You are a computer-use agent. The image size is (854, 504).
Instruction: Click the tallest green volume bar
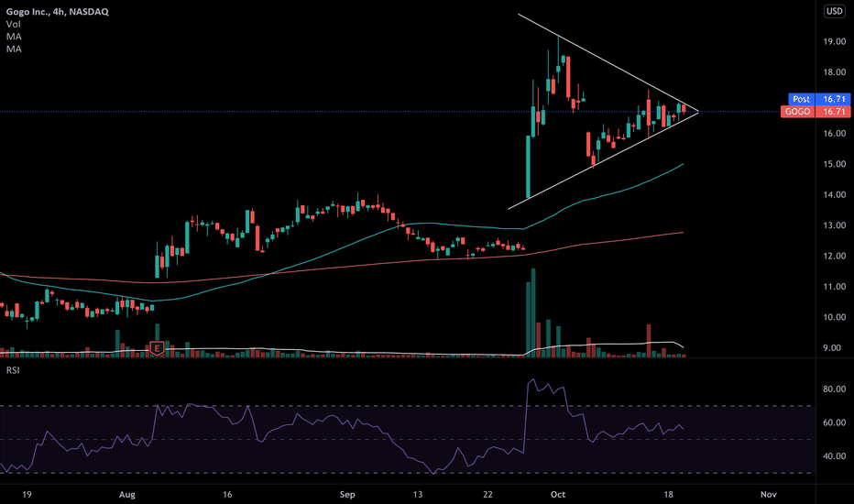pos(533,312)
